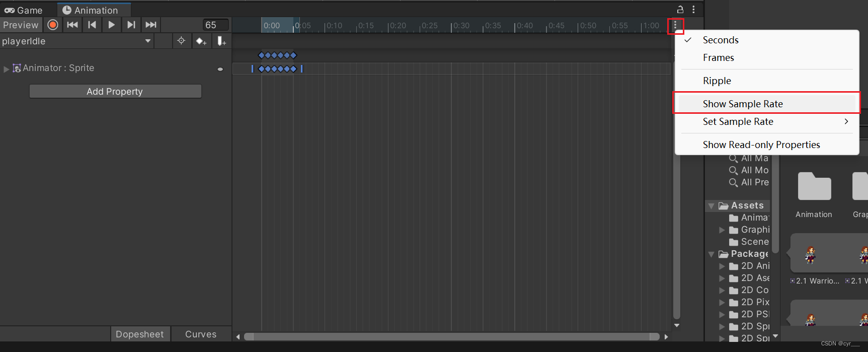868x352 pixels.
Task: Toggle the Ripple menu option
Action: (766, 81)
